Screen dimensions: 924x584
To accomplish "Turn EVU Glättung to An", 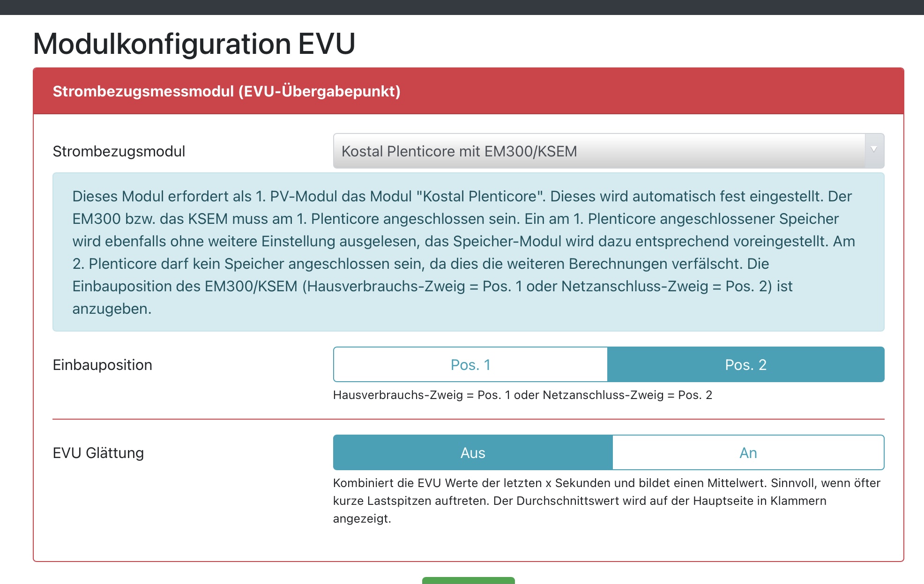I will coord(748,453).
